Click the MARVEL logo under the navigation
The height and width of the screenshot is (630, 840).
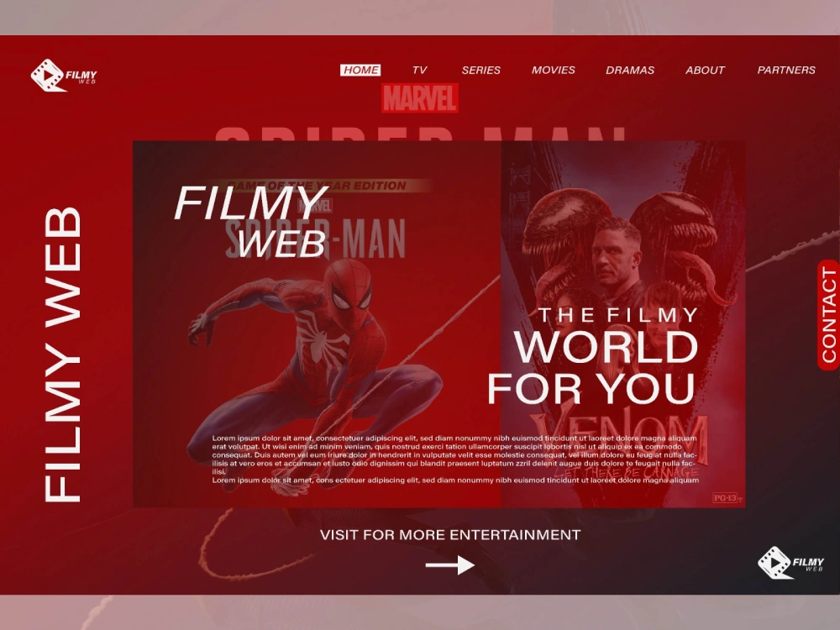pyautogui.click(x=419, y=98)
